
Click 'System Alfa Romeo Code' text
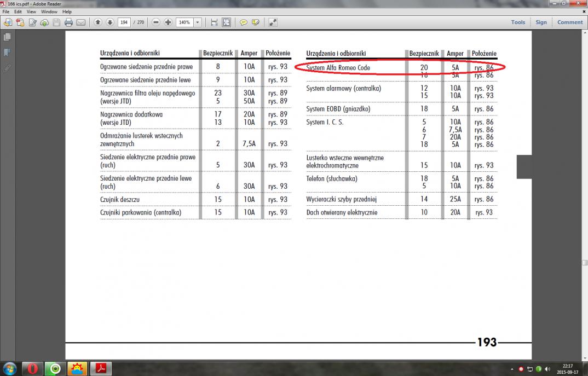tap(338, 68)
